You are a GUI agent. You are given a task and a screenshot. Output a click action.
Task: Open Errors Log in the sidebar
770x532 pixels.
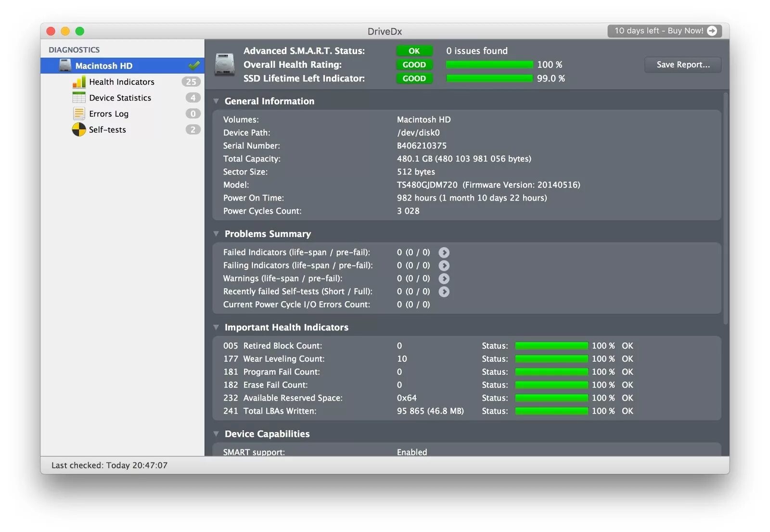123,114
